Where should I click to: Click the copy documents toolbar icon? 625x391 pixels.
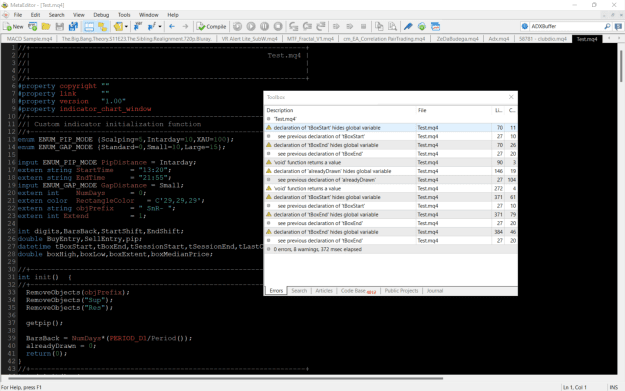pyautogui.click(x=379, y=27)
